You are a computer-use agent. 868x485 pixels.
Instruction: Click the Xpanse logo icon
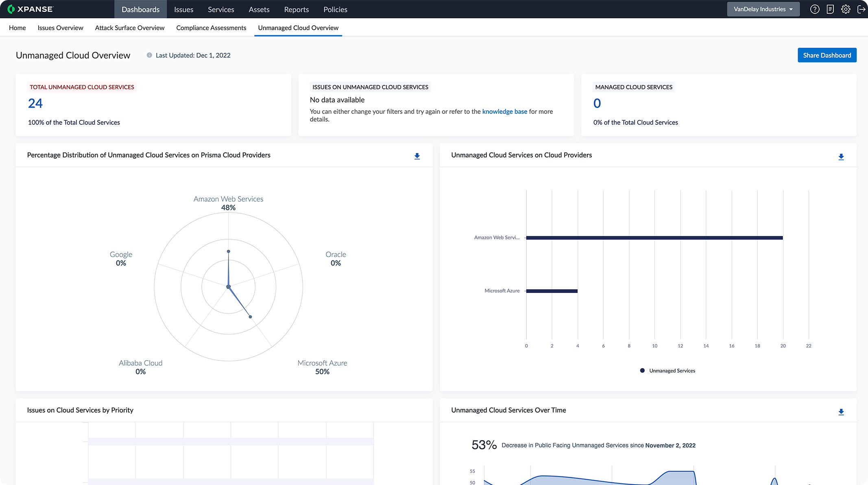tap(11, 9)
